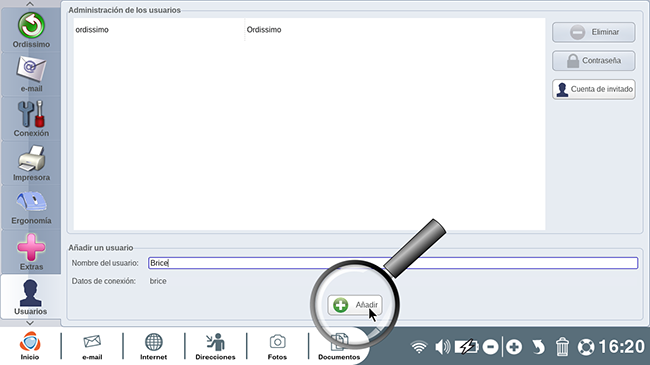Click the Cuenta de invitado button
650x365 pixels.
593,89
